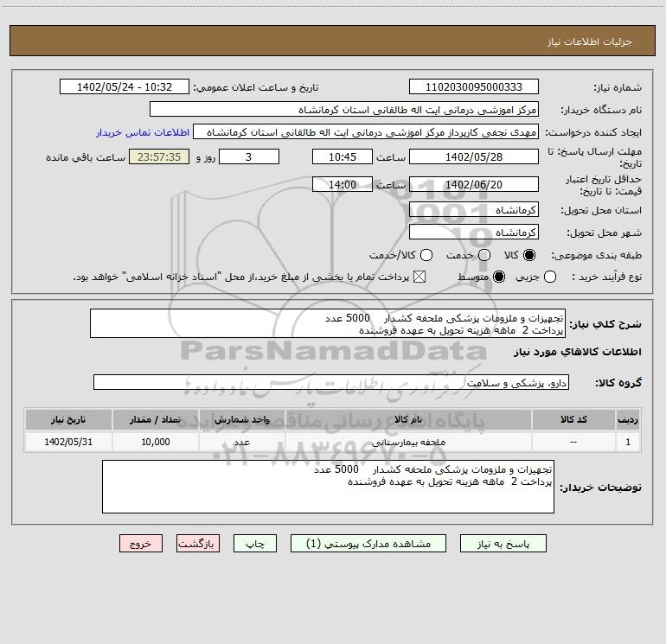
Task: Open مشاهده مدارک پیوستی (1) button
Action: tap(368, 544)
